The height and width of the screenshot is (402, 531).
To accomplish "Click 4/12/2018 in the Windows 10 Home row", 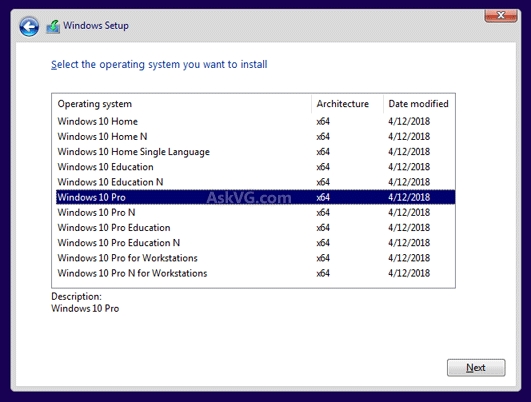I will [x=409, y=121].
